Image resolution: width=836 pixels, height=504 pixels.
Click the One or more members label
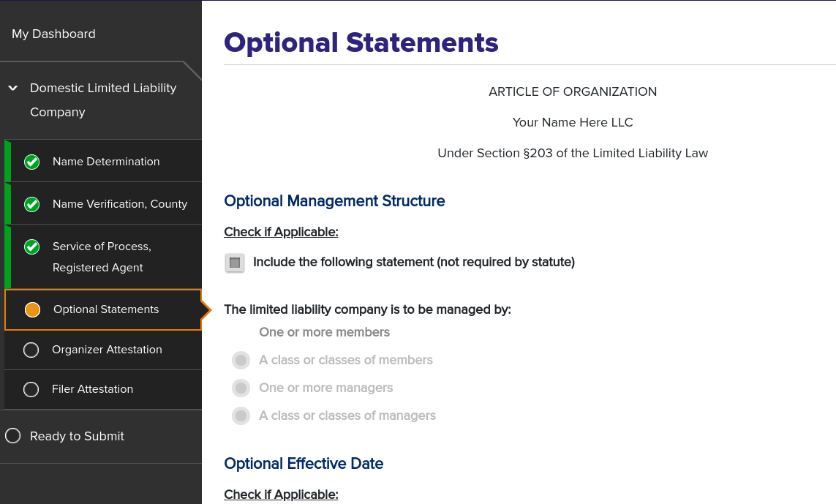pos(324,332)
